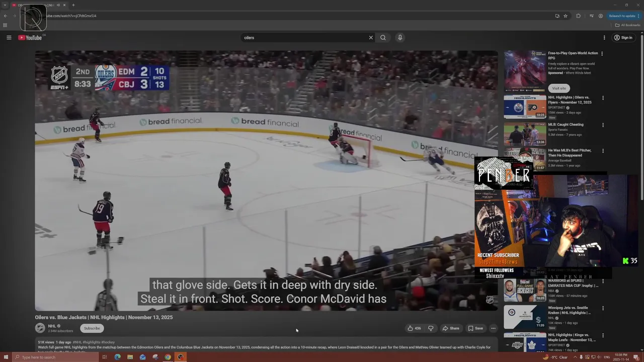The image size is (644, 362).
Task: Mute the audio-playing YouTube tab
Action: tap(59, 5)
